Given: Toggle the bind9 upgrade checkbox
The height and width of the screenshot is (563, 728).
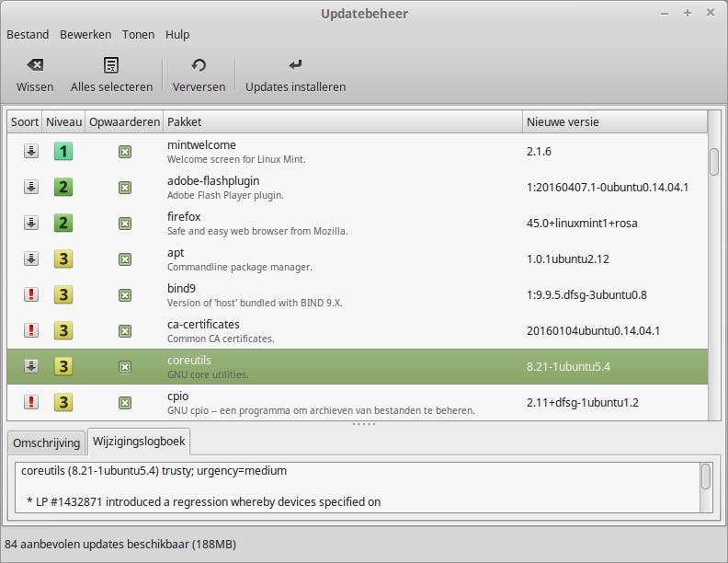Looking at the screenshot, I should (125, 295).
